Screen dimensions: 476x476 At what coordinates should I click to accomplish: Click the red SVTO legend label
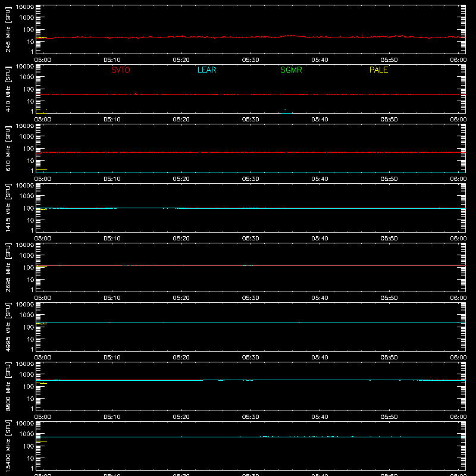121,70
